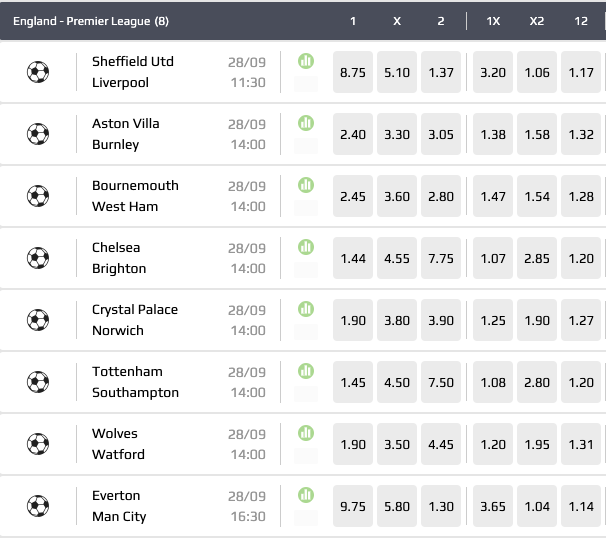606x538 pixels.
Task: Open stats icon for Chelsea vs Brighton
Action: coord(306,247)
